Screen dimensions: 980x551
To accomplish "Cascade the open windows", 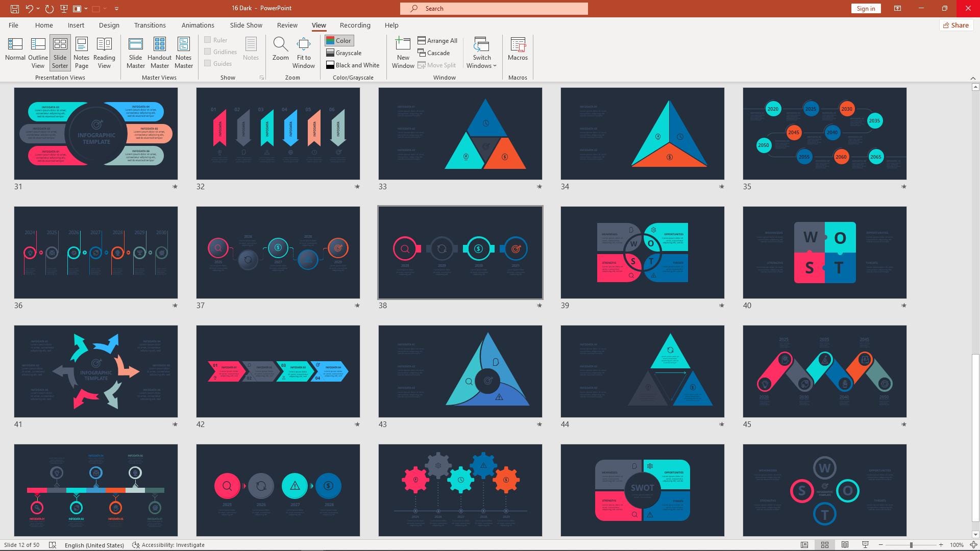I will coord(434,53).
